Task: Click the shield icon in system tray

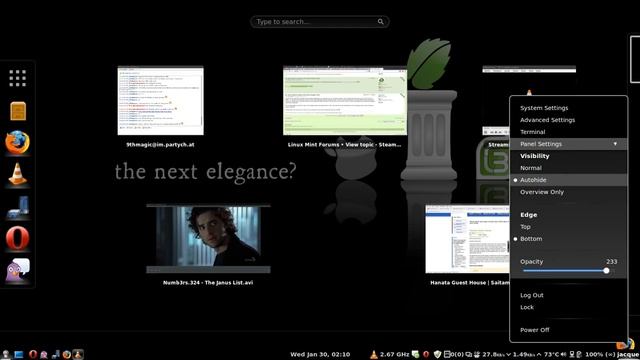Action: [438, 354]
